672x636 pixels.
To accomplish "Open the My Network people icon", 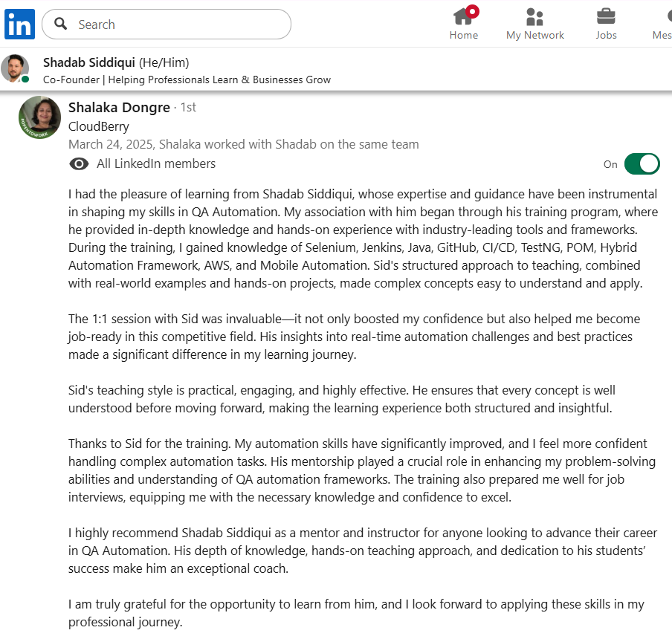I will pos(534,16).
